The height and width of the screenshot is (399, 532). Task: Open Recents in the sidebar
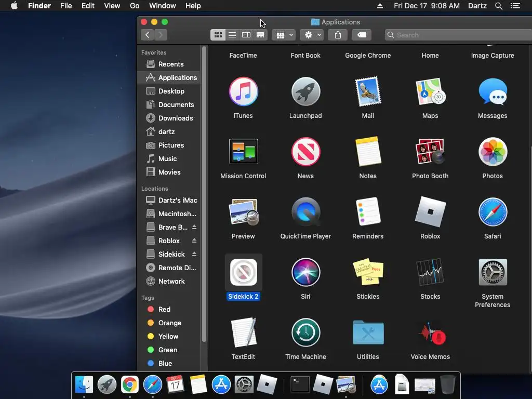[x=169, y=64]
